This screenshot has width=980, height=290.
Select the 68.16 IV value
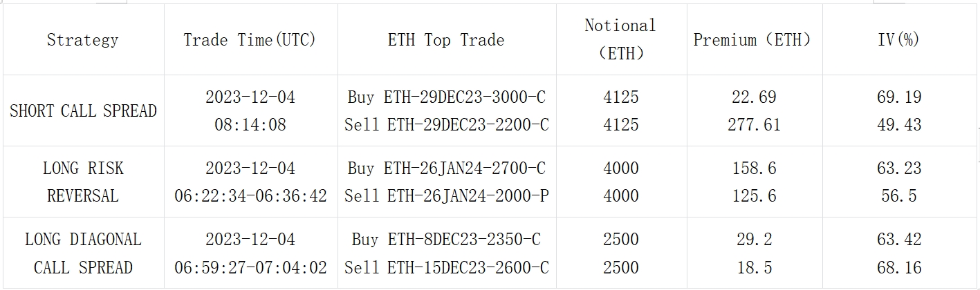click(x=899, y=267)
